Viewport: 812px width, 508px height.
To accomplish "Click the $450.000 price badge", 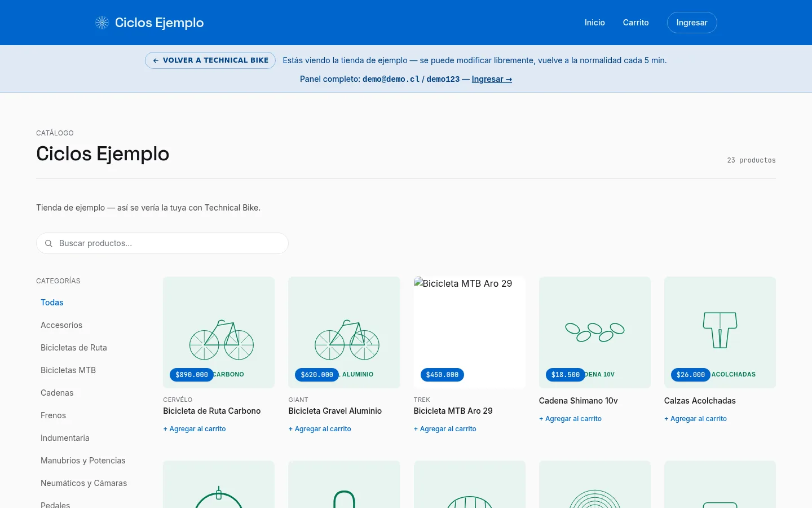I will pyautogui.click(x=442, y=375).
